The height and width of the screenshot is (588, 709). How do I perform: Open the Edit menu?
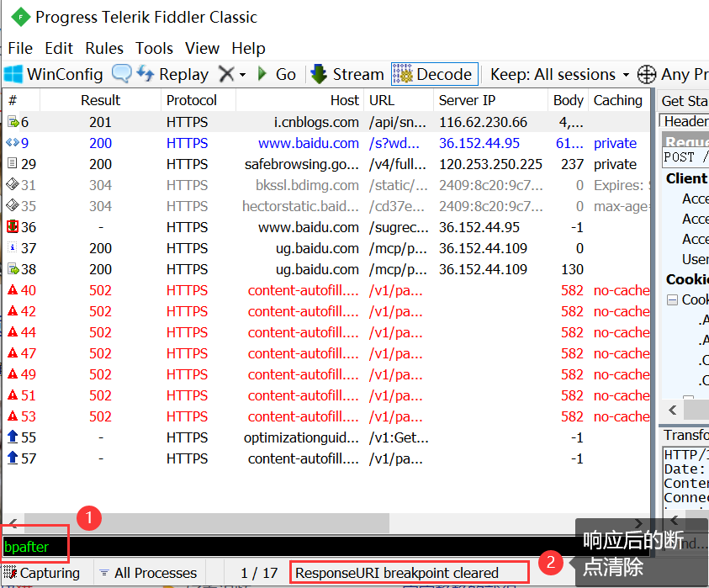pyautogui.click(x=59, y=48)
